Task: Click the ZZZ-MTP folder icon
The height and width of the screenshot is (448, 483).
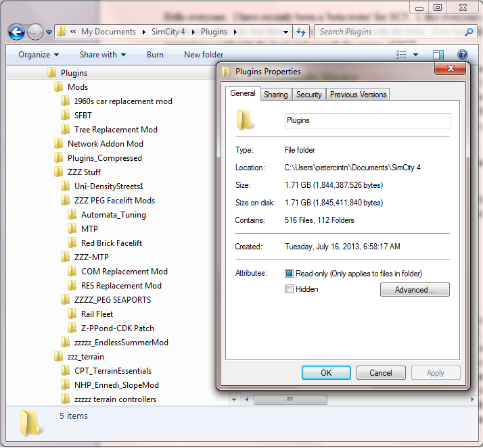Action: tap(66, 257)
